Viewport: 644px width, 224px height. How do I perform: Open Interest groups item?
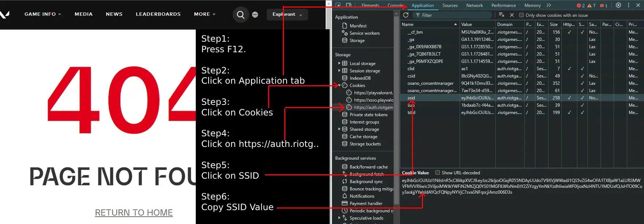(x=364, y=122)
